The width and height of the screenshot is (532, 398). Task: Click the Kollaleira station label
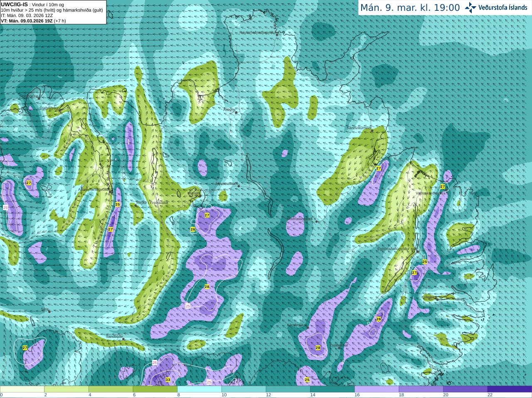(x=429, y=297)
